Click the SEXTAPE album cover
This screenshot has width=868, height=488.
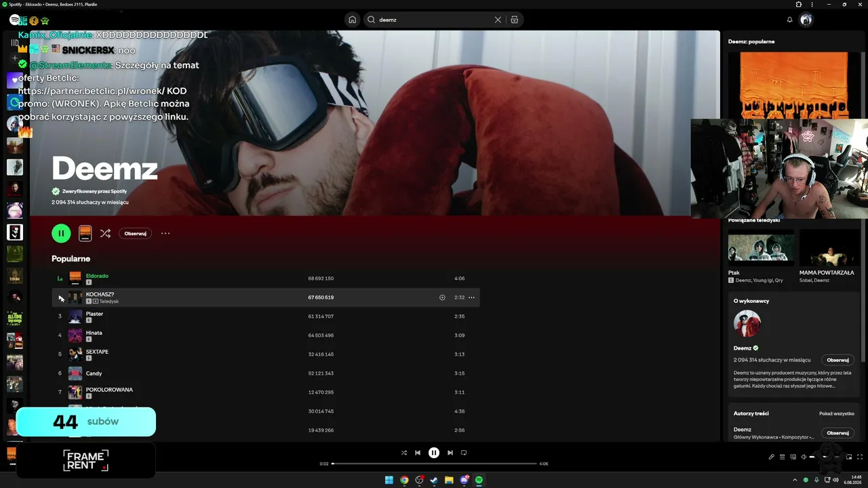point(75,354)
